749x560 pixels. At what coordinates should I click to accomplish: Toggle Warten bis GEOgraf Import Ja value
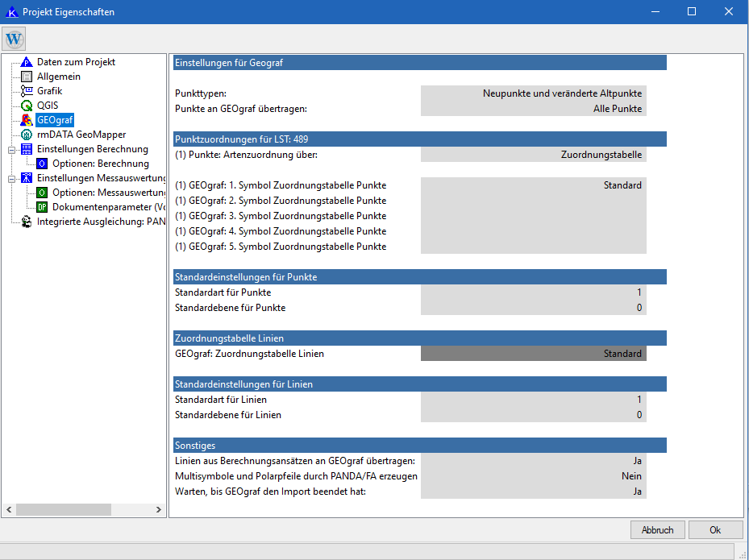click(x=533, y=492)
